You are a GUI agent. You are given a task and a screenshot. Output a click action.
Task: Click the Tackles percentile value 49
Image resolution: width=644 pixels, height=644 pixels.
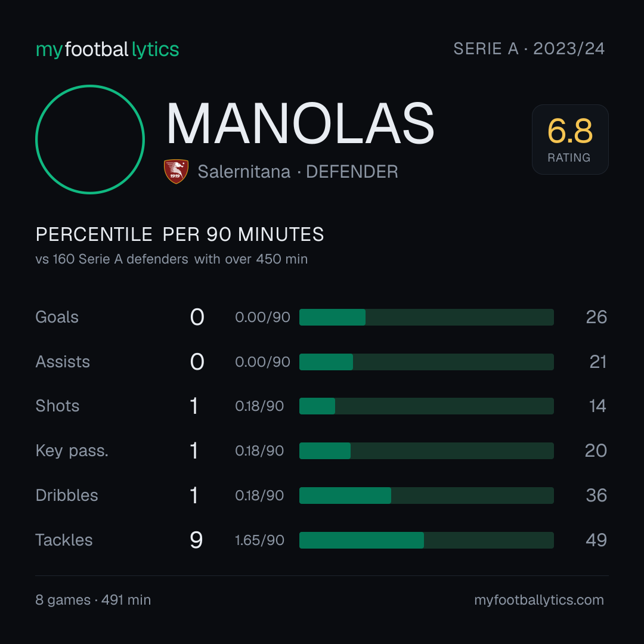pos(596,540)
